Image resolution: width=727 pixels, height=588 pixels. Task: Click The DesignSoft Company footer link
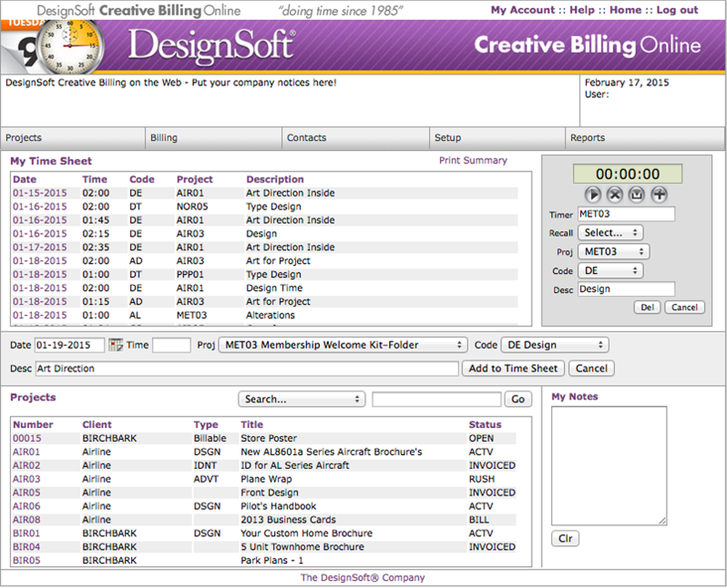(x=363, y=577)
